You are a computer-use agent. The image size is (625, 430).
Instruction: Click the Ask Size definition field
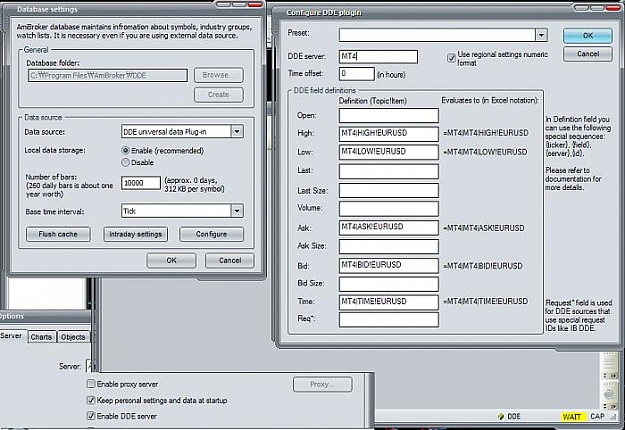click(x=389, y=246)
